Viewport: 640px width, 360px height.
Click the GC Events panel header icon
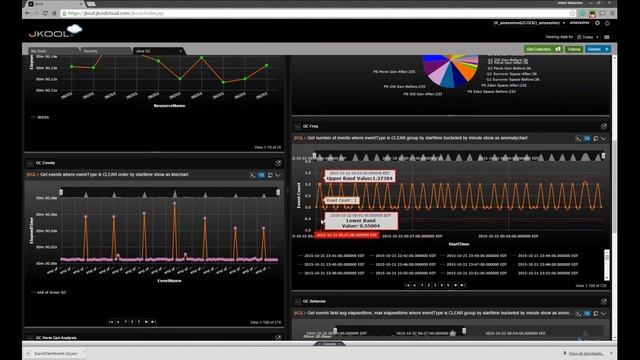(x=30, y=163)
